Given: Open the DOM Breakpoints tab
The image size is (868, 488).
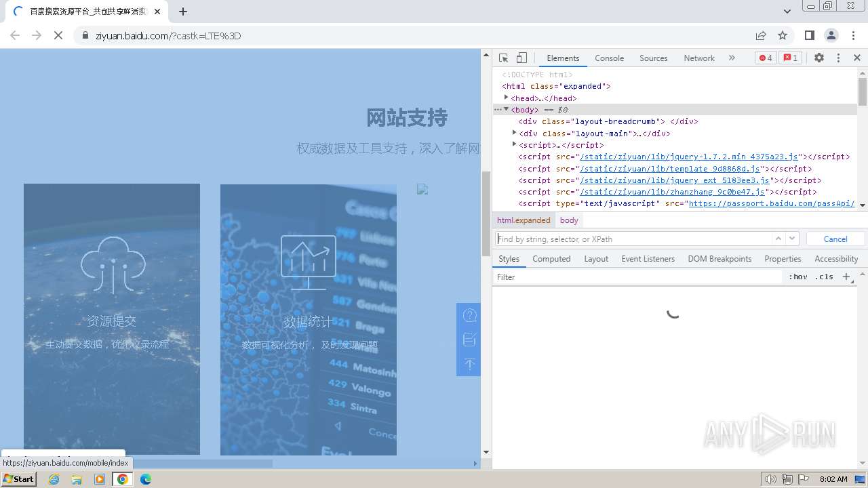Looking at the screenshot, I should 719,259.
